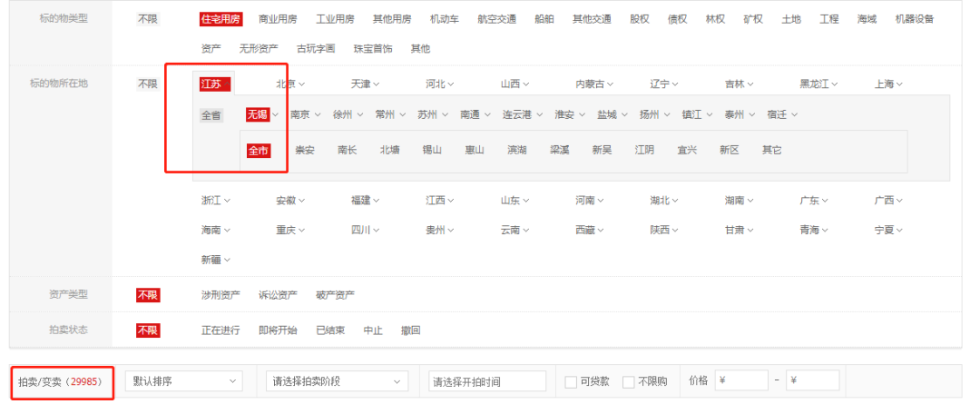Expand the 南京 city districts
The width and height of the screenshot is (980, 414).
[305, 114]
